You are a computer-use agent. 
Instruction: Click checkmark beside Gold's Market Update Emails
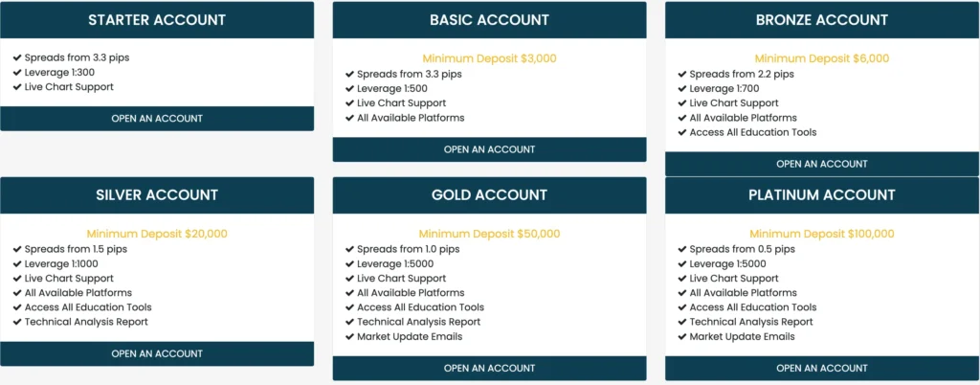(x=349, y=336)
